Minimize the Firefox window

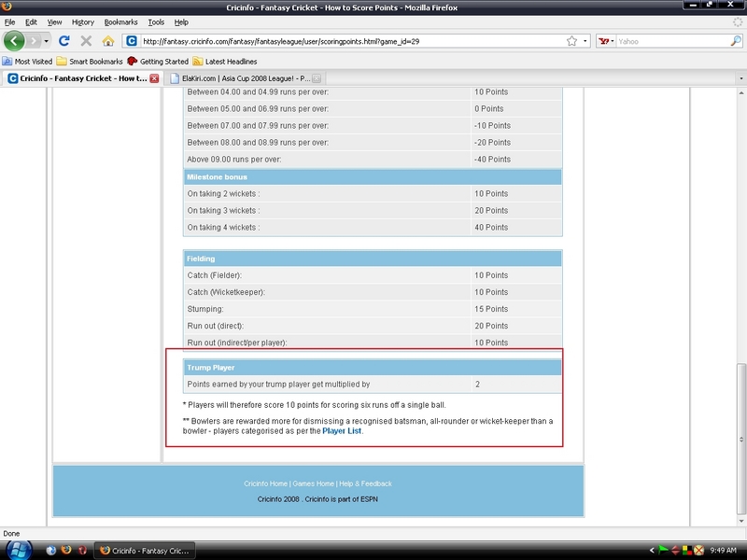click(x=693, y=5)
